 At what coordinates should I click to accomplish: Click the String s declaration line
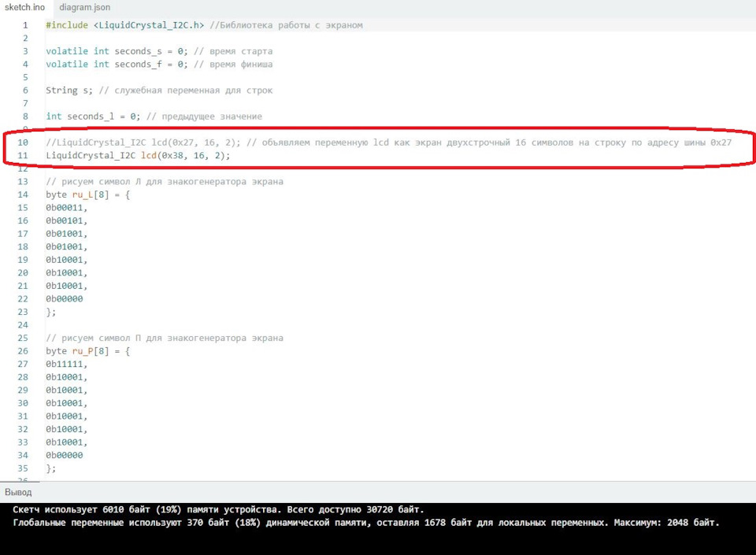[159, 90]
